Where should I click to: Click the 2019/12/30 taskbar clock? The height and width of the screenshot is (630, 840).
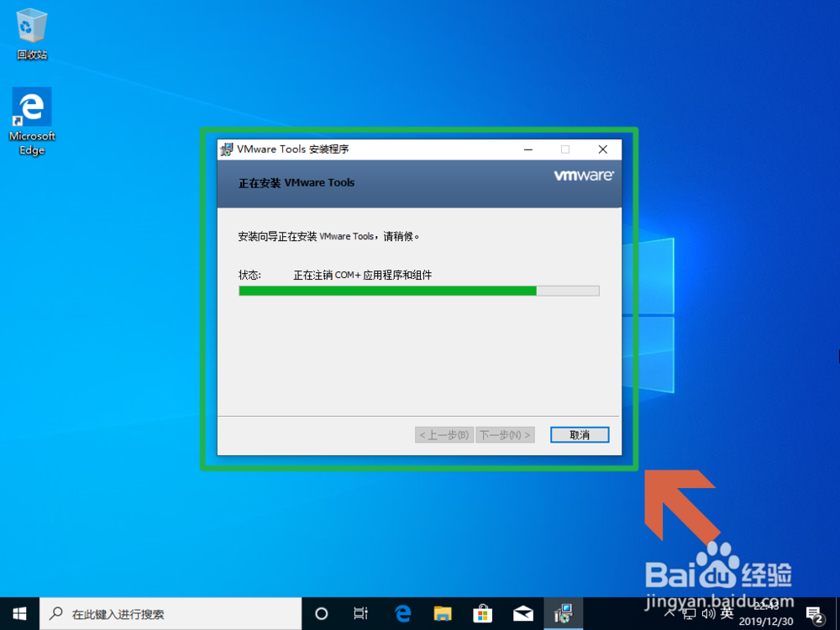click(766, 614)
